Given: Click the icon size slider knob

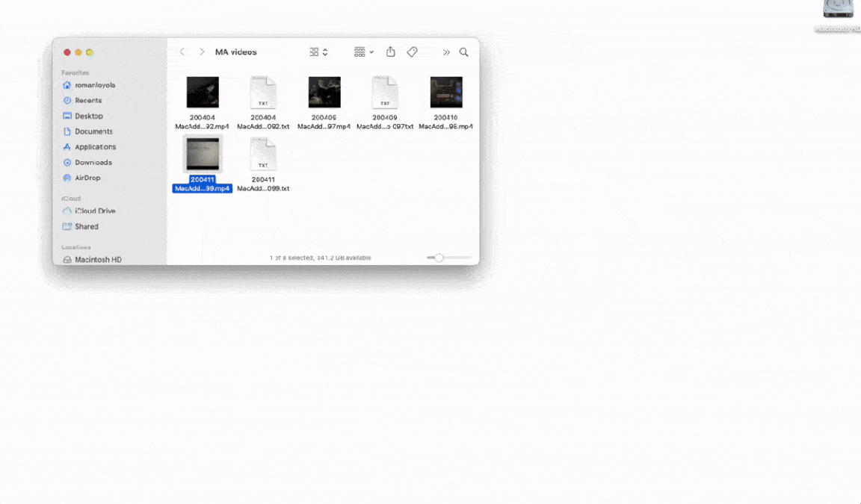Looking at the screenshot, I should click(439, 258).
